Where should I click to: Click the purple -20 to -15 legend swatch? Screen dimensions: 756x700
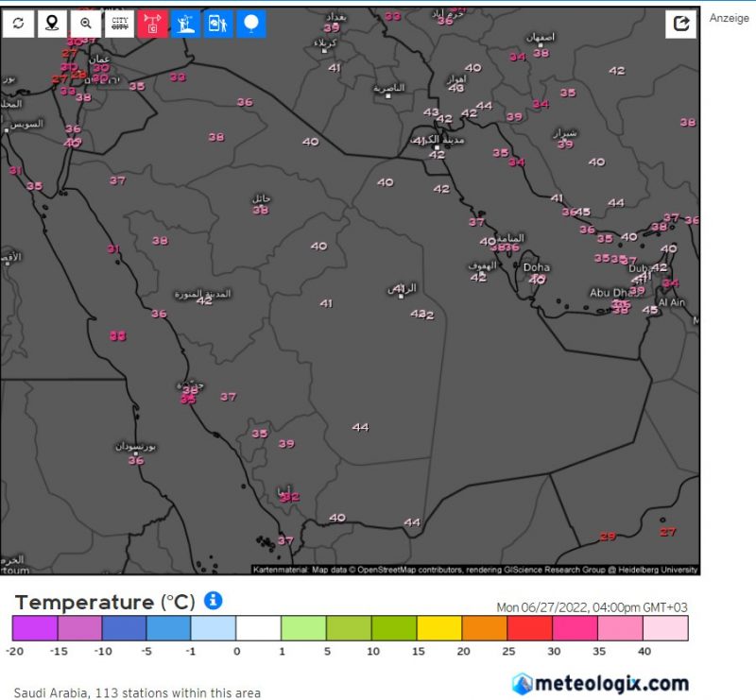click(x=35, y=628)
